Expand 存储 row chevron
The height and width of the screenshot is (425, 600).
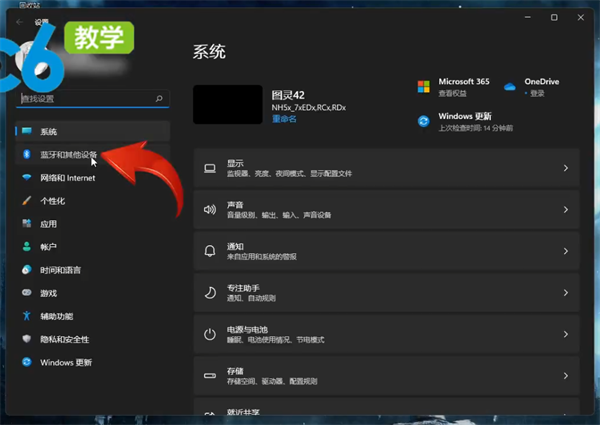(x=566, y=376)
